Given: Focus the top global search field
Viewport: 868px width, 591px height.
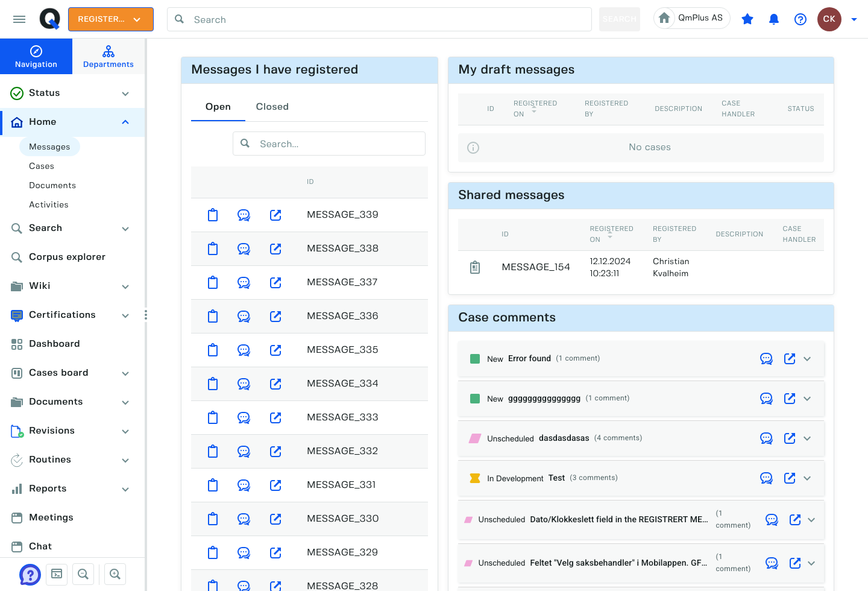Looking at the screenshot, I should (x=380, y=19).
